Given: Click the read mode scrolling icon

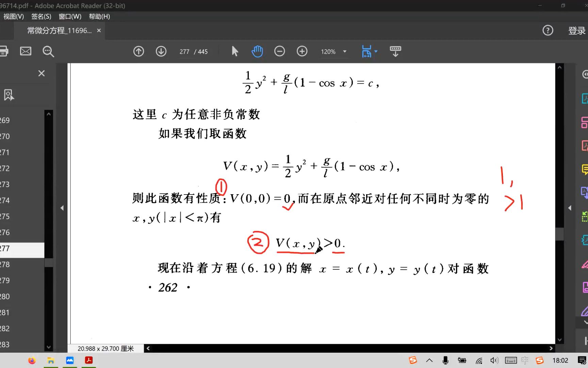Looking at the screenshot, I should tap(395, 51).
